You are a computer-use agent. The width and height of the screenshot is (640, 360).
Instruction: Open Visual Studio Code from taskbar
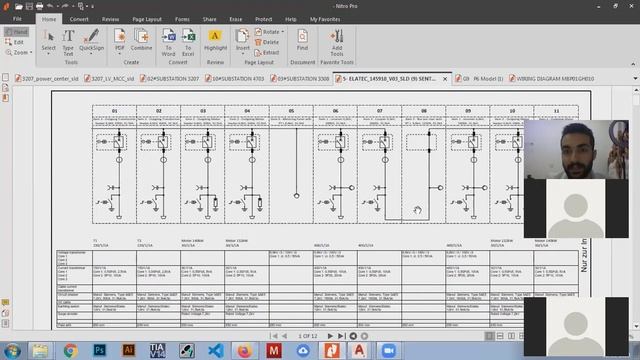(216, 351)
